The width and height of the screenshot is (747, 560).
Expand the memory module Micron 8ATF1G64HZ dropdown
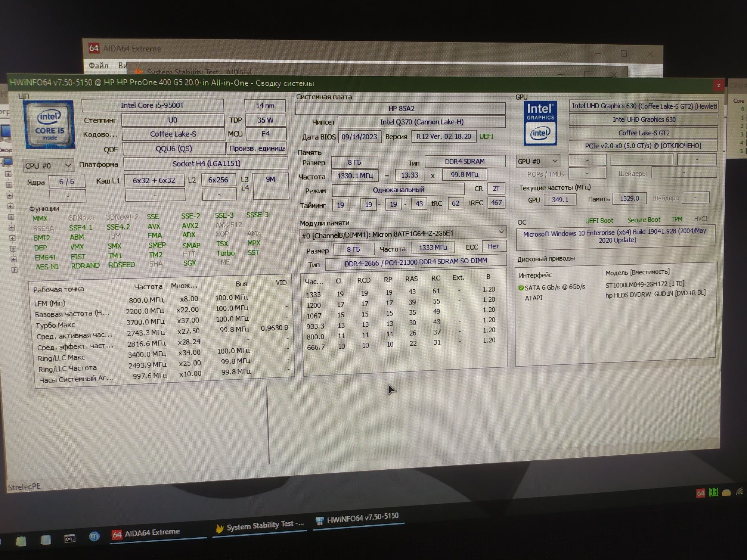coord(403,234)
